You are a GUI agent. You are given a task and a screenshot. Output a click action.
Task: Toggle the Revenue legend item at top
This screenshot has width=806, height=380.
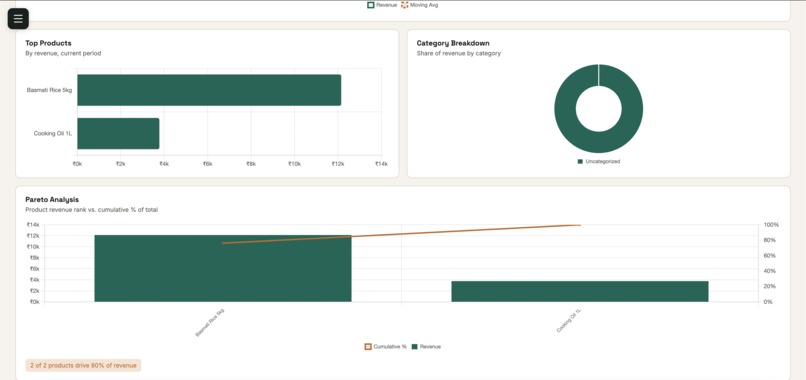click(382, 5)
